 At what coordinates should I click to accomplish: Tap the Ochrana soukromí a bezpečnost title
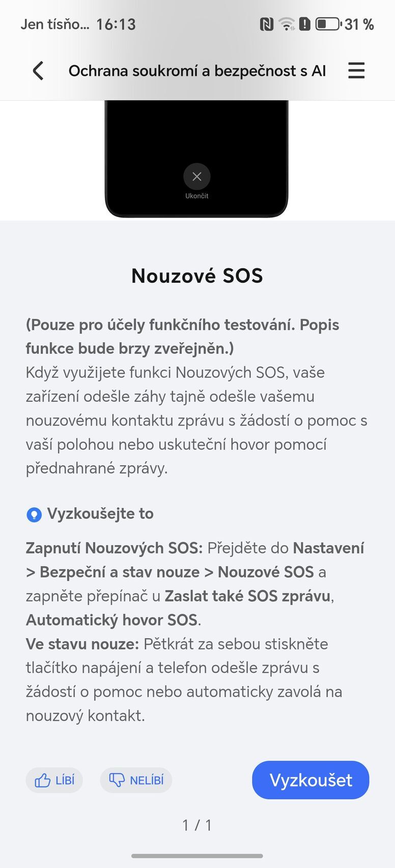[x=197, y=71]
